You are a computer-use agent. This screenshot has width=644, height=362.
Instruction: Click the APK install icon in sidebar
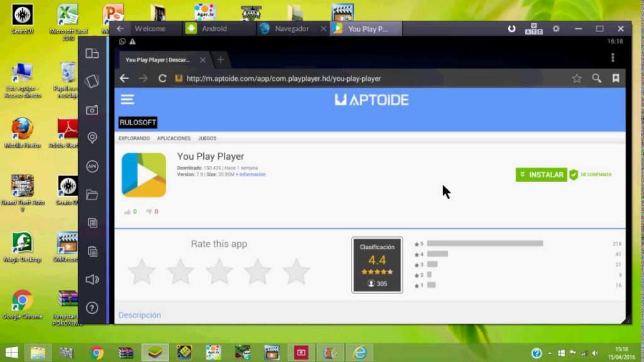pos(92,166)
